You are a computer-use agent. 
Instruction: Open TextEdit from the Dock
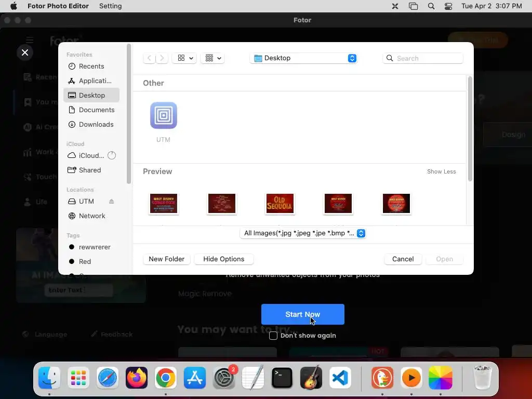pos(253,378)
